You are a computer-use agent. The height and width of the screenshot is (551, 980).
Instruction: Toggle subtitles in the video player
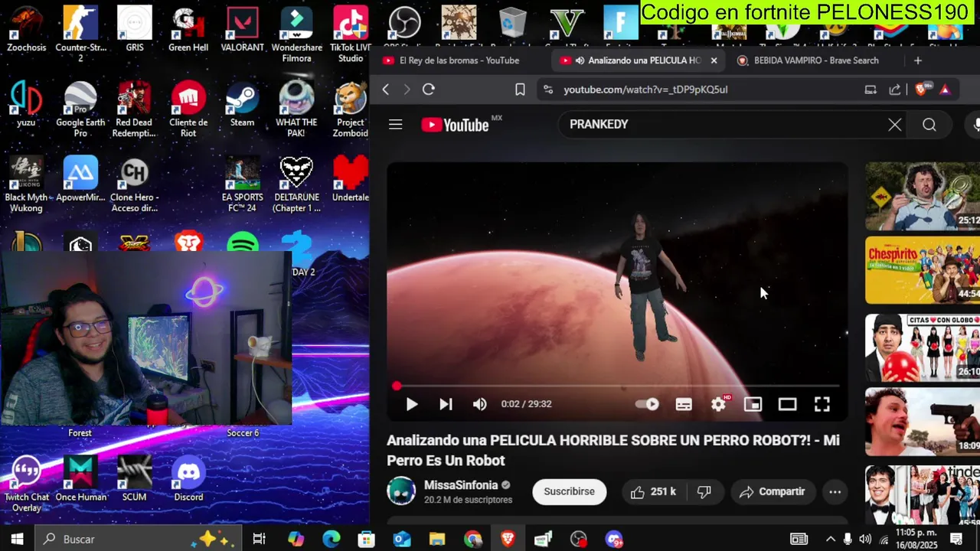(x=684, y=404)
